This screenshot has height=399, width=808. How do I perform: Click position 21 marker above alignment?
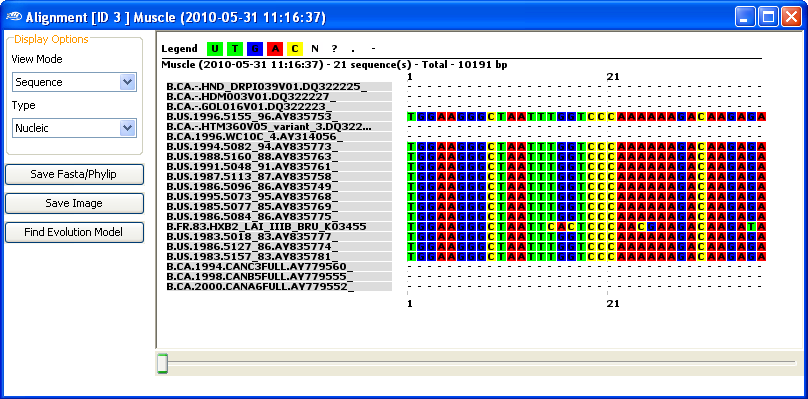click(613, 77)
